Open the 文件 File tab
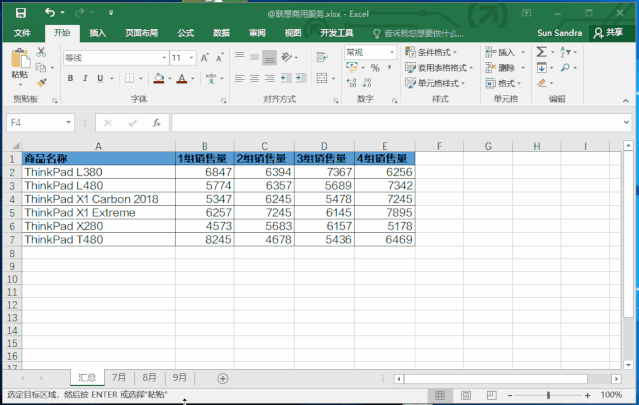Image resolution: width=639 pixels, height=405 pixels. click(22, 33)
